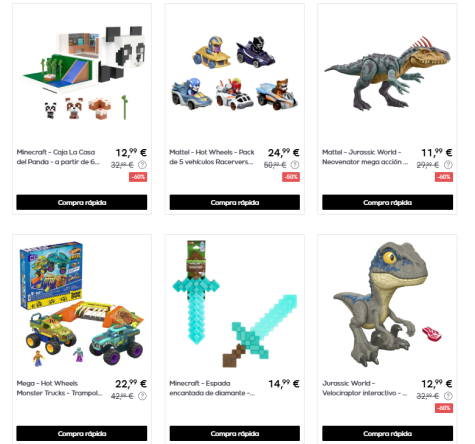Click Compra rápida for Mega Monster Trucks
This screenshot has height=444, width=475.
82,433
